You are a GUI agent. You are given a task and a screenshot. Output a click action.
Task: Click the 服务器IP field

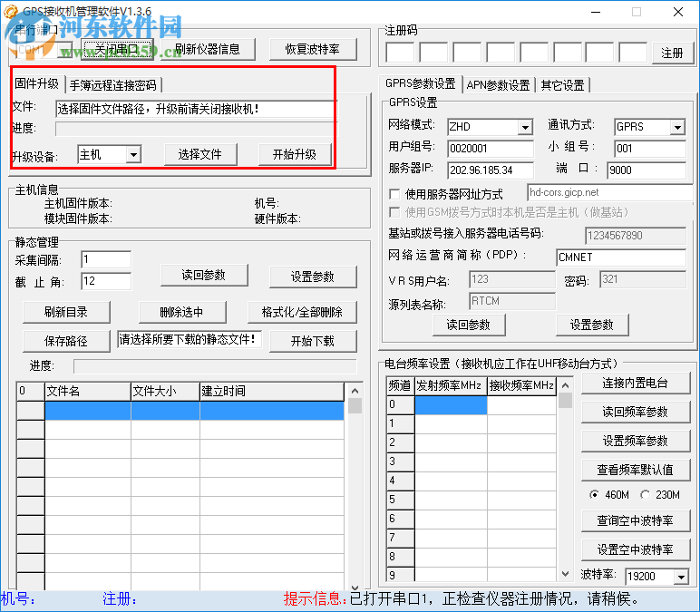click(x=491, y=170)
